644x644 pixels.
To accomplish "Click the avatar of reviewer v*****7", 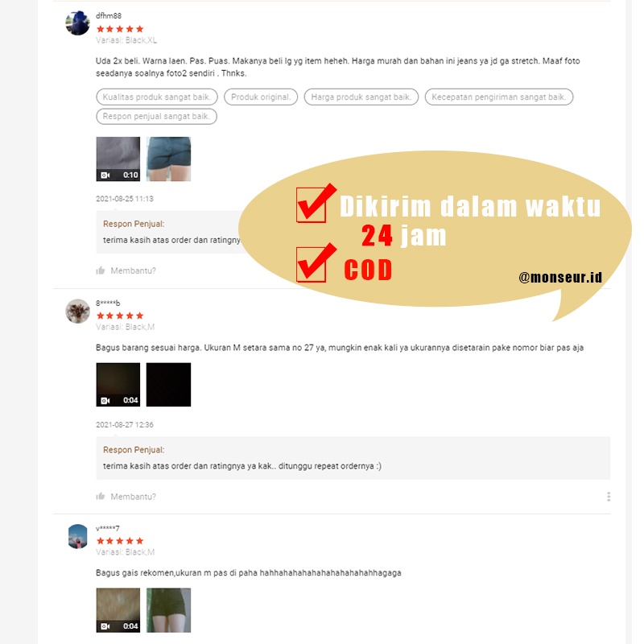I will 77,536.
